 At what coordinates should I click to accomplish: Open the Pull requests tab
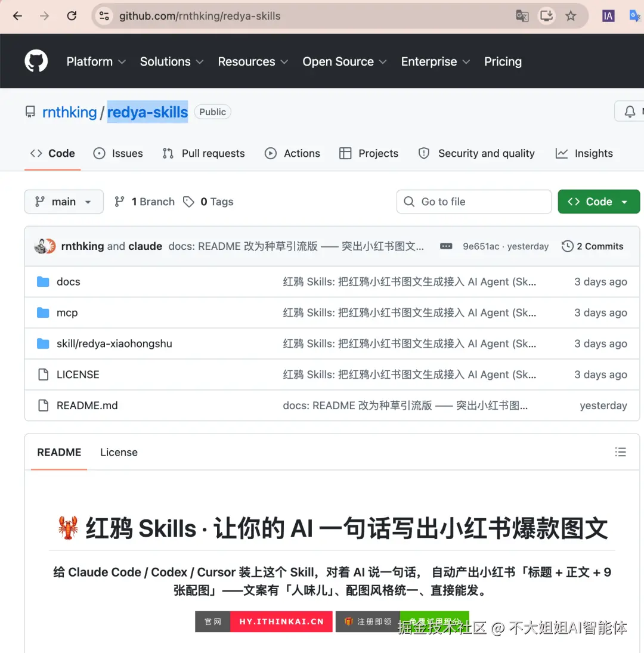coord(203,153)
